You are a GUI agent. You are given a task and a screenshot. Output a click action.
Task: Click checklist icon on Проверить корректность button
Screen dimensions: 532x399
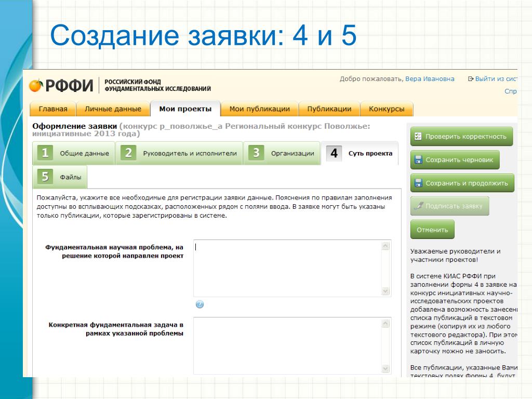[418, 137]
